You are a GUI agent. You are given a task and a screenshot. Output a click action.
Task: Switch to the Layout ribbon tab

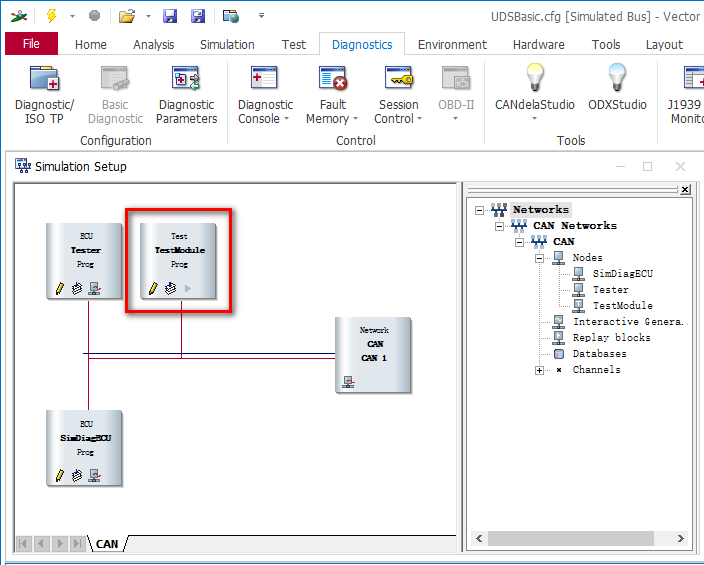click(664, 44)
